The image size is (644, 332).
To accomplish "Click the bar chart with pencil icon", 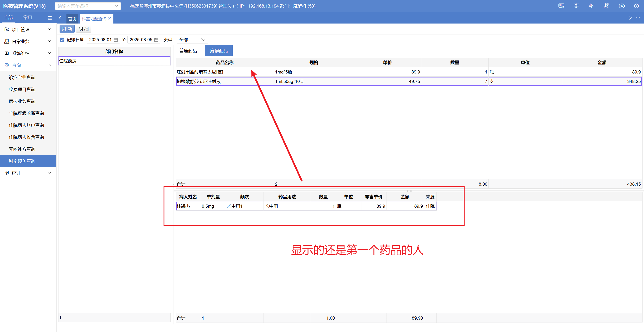I will click(x=591, y=6).
